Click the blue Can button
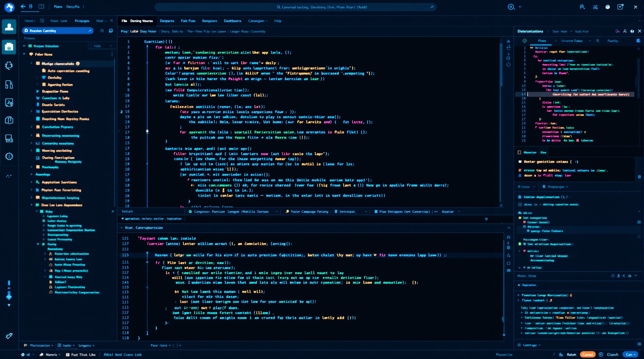The image size is (644, 359). 630,355
